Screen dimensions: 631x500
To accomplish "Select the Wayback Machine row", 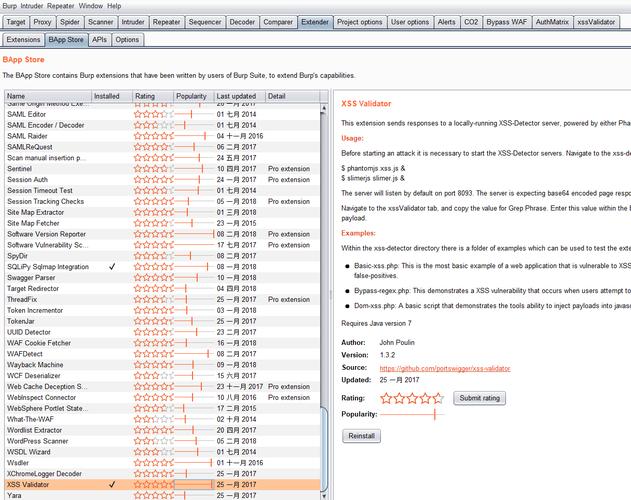I will point(163,365).
